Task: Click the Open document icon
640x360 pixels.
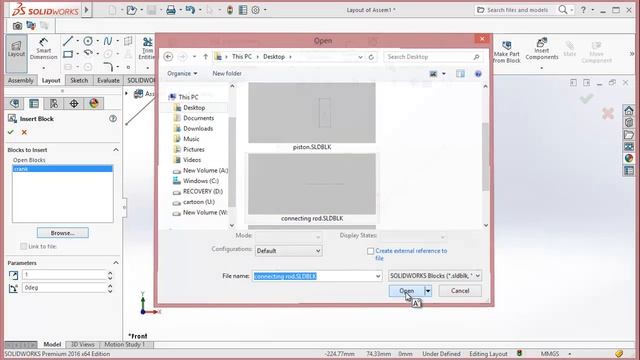Action: 131,10
